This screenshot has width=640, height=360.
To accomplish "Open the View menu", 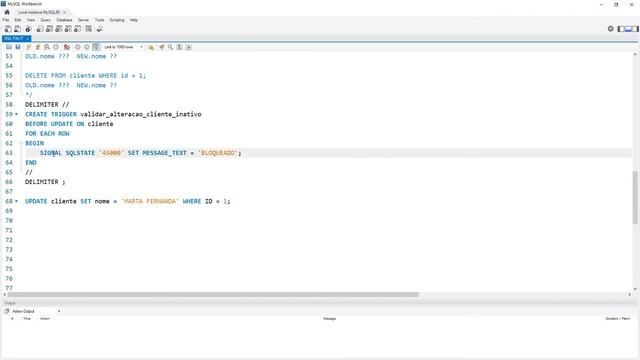I will (x=31, y=20).
